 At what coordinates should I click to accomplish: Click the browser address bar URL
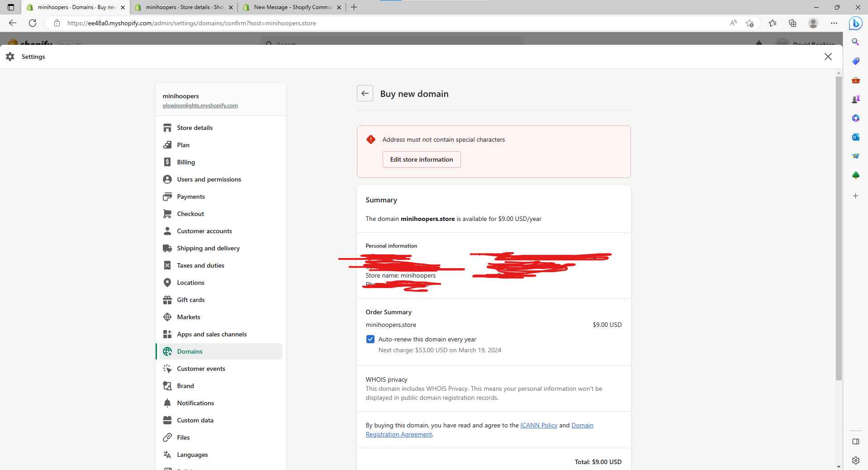click(x=192, y=23)
